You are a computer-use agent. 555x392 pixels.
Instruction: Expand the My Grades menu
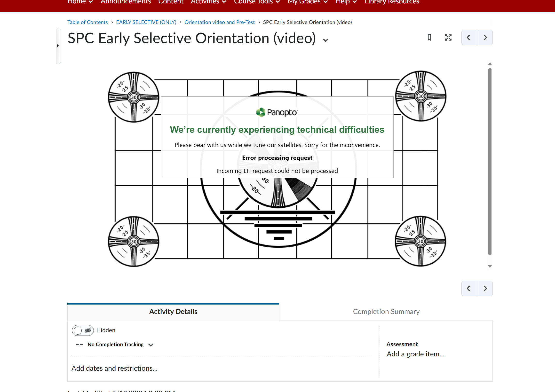point(308,2)
